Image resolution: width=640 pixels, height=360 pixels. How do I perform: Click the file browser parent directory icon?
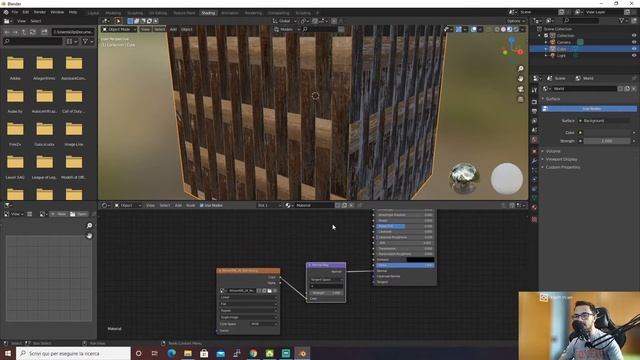click(x=24, y=32)
